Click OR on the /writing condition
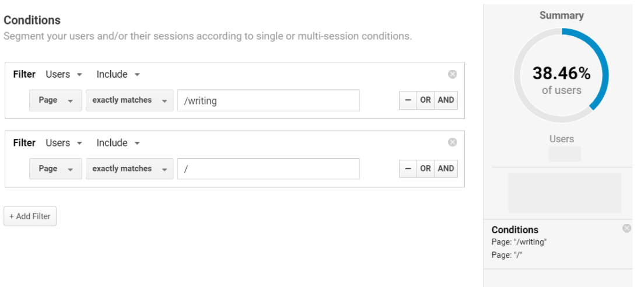Viewport: 644px width, 287px height. pos(425,100)
